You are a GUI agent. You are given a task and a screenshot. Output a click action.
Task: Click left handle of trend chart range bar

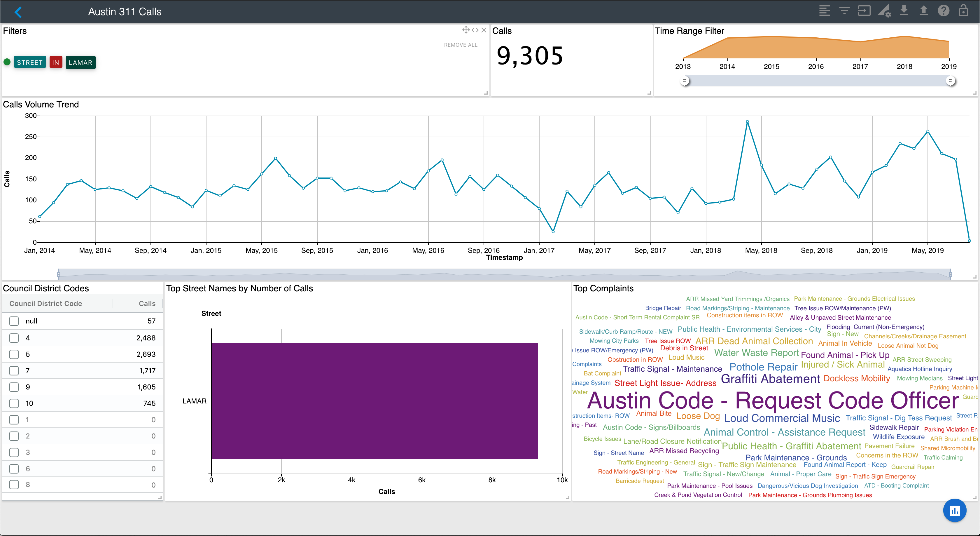pyautogui.click(x=58, y=274)
